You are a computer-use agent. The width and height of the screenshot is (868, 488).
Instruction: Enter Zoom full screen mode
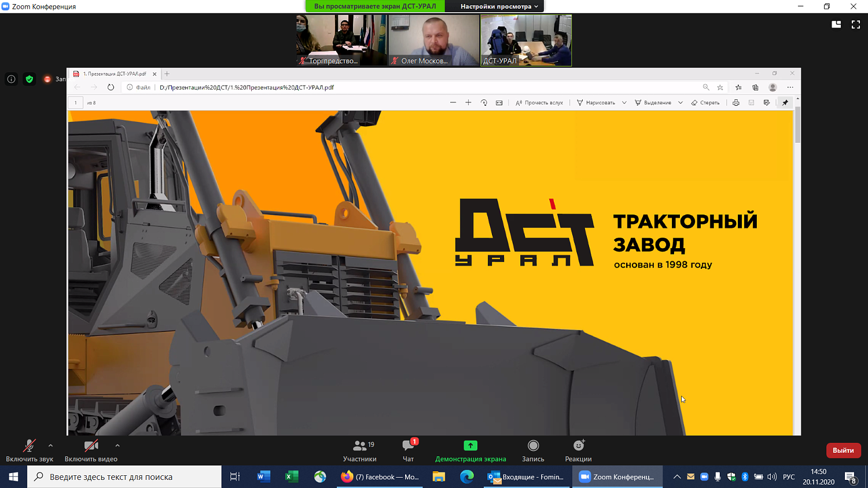pyautogui.click(x=855, y=24)
